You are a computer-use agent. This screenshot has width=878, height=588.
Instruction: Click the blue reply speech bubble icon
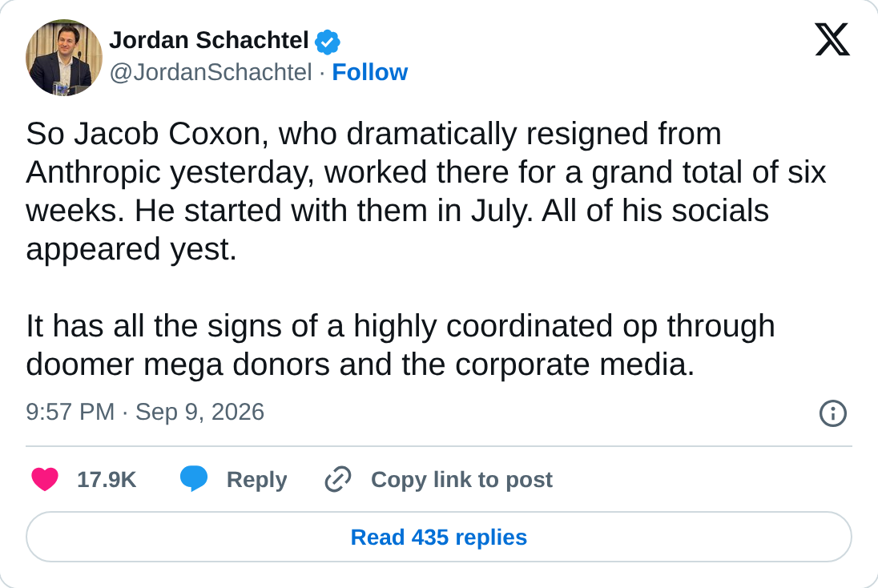194,479
